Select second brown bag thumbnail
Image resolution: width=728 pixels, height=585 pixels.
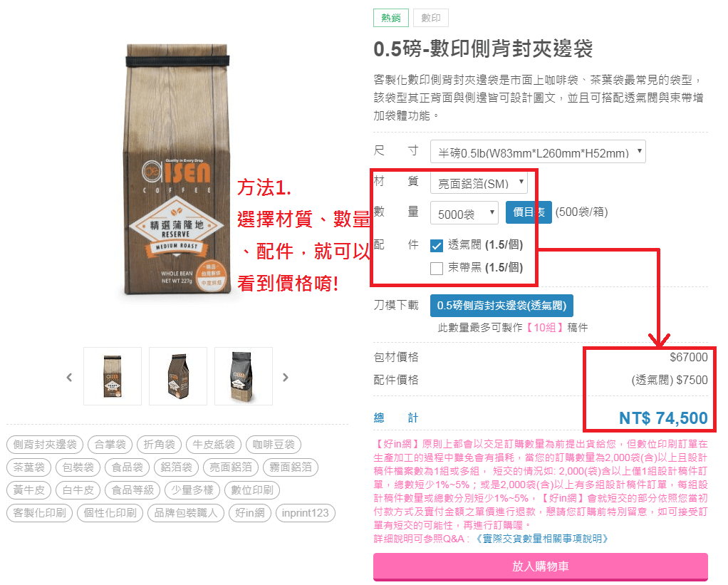pyautogui.click(x=178, y=376)
